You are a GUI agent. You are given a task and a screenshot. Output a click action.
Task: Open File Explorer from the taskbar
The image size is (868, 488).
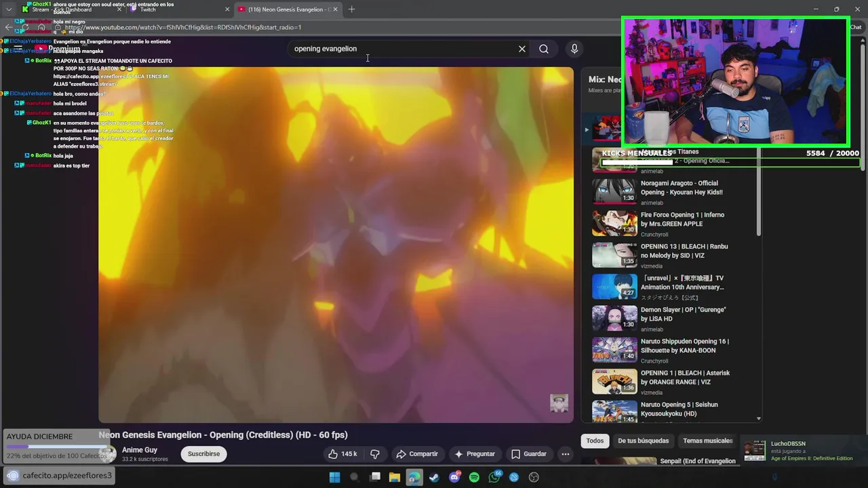tap(394, 477)
